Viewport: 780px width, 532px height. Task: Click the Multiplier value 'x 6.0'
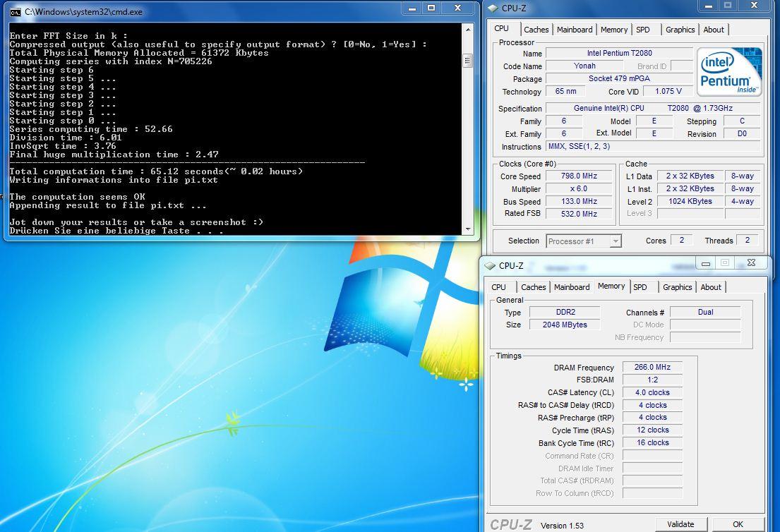tap(579, 189)
